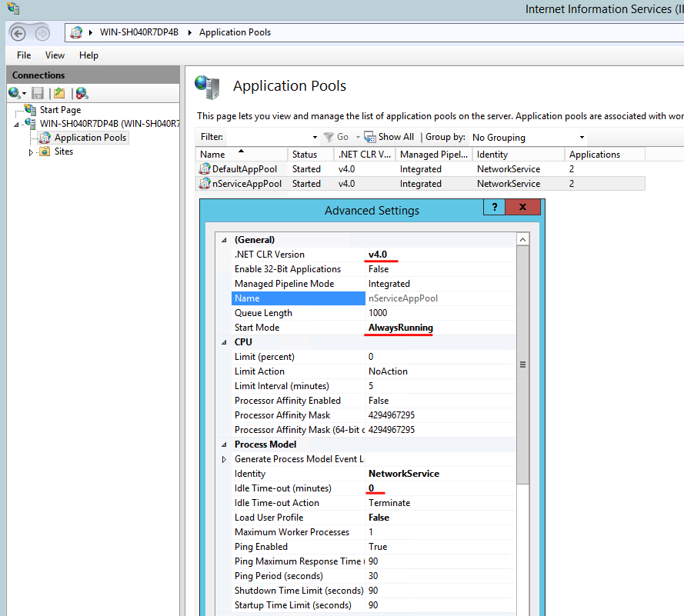Click the Filter input field

coord(269,137)
